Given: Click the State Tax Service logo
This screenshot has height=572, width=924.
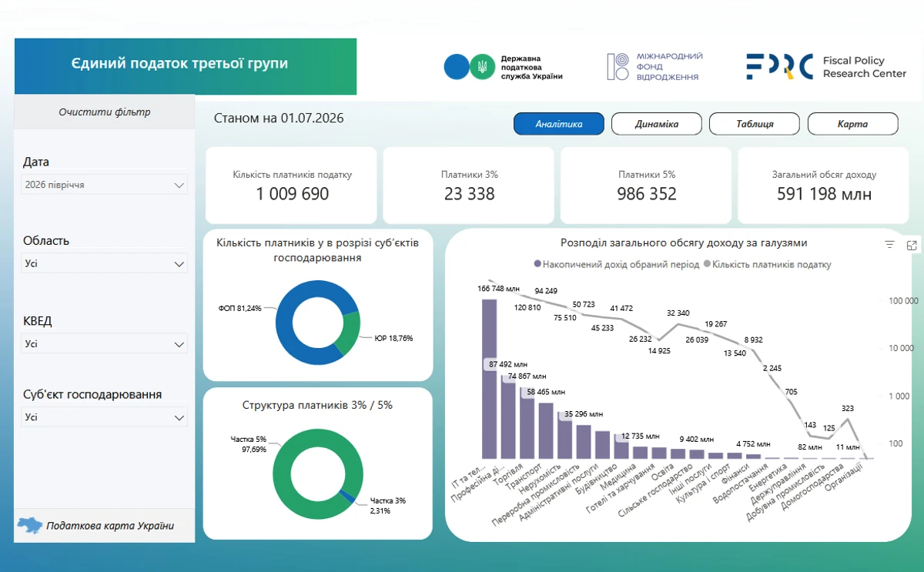Looking at the screenshot, I should click(504, 67).
